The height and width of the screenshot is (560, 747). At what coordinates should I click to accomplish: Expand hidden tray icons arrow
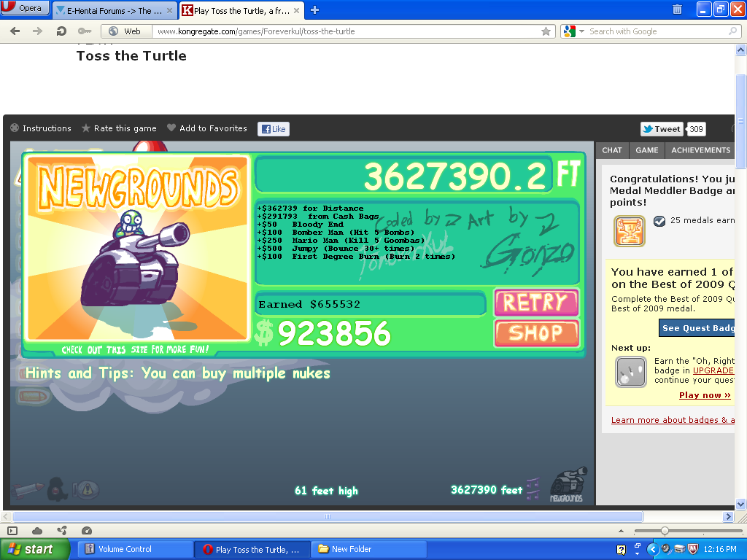[653, 550]
